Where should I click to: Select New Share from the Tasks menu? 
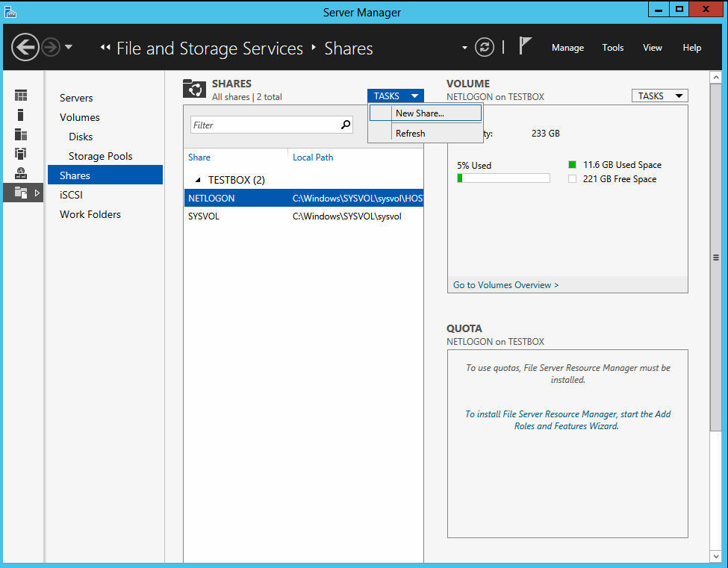click(x=420, y=113)
